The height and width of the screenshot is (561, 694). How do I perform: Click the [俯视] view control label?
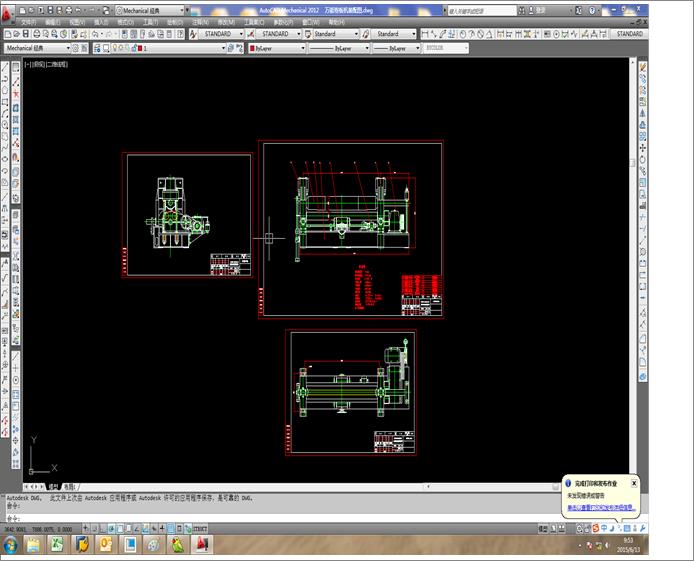[38, 64]
